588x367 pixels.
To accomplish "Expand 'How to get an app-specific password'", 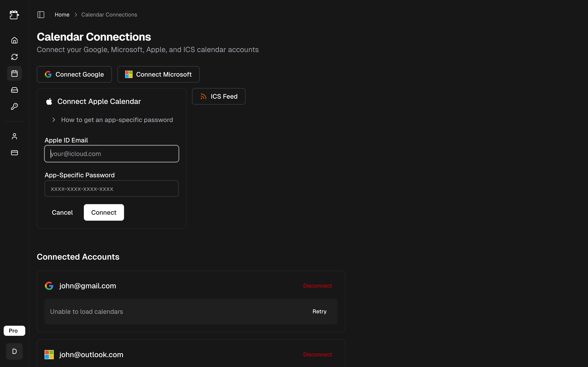I will 113,120.
